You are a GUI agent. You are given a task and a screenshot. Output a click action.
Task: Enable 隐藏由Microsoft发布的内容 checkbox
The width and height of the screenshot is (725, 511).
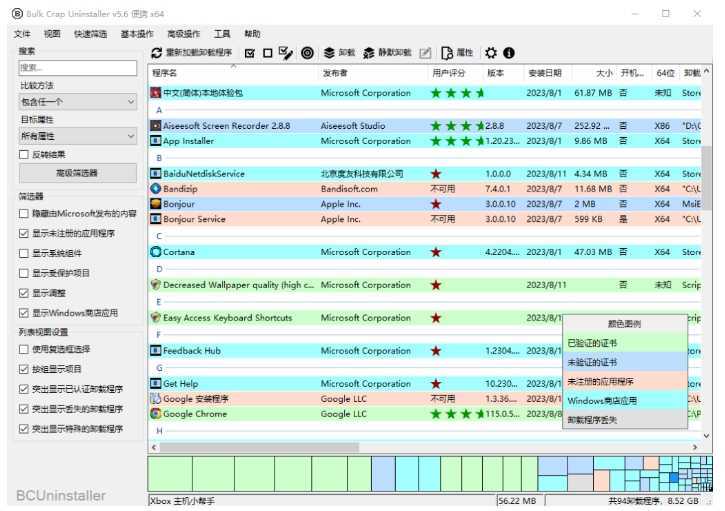(x=24, y=214)
